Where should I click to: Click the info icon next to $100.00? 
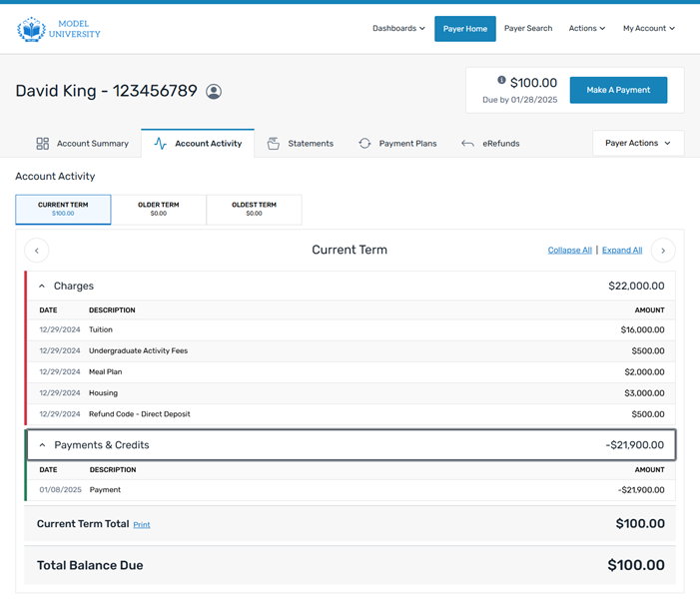(x=501, y=81)
